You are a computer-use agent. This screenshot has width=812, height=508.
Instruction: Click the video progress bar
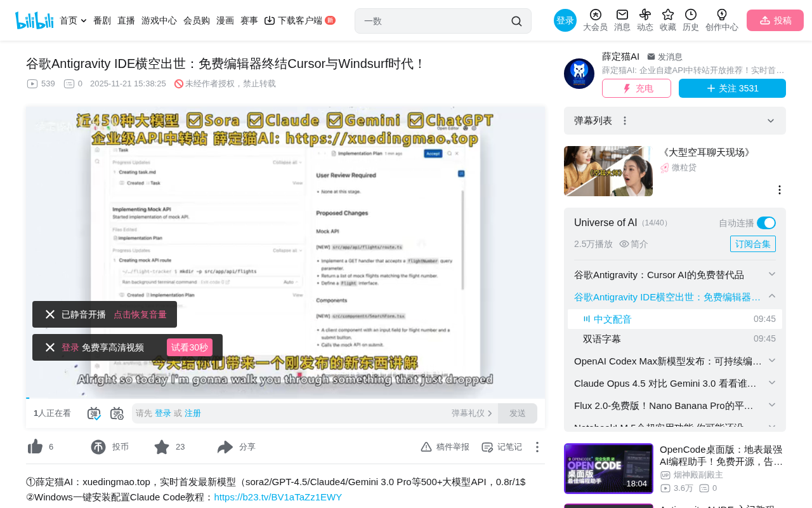285,398
